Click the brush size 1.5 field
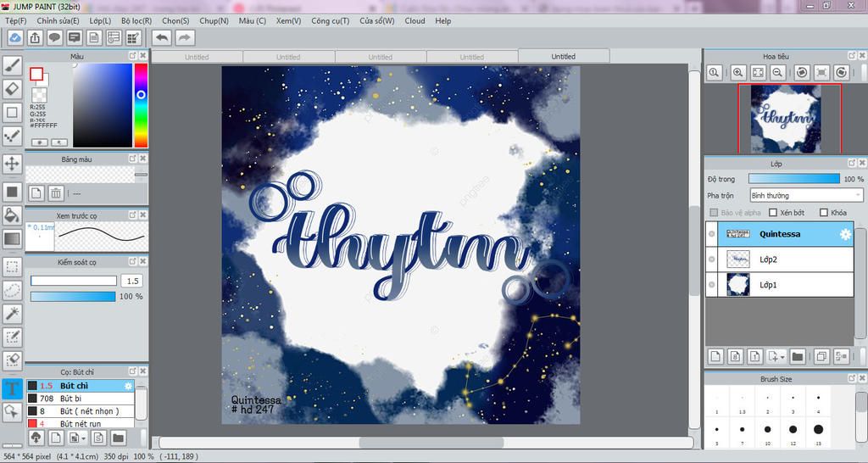The image size is (868, 463). point(132,281)
